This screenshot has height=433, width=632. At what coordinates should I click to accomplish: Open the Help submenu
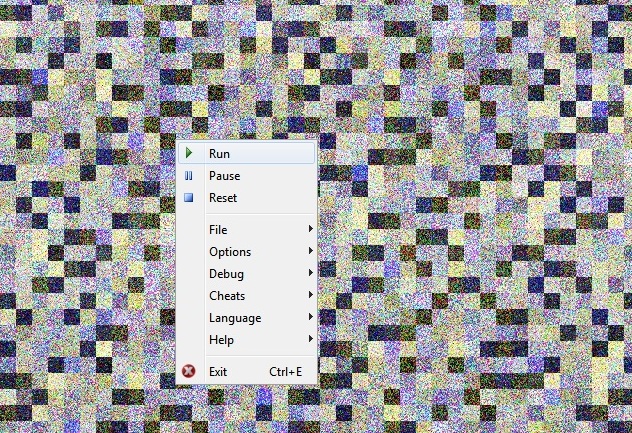click(246, 339)
